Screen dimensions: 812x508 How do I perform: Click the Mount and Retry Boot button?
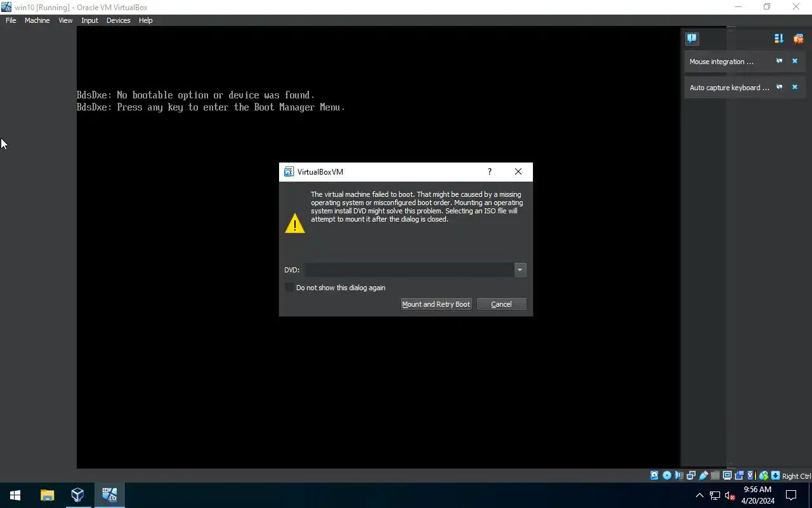(436, 304)
